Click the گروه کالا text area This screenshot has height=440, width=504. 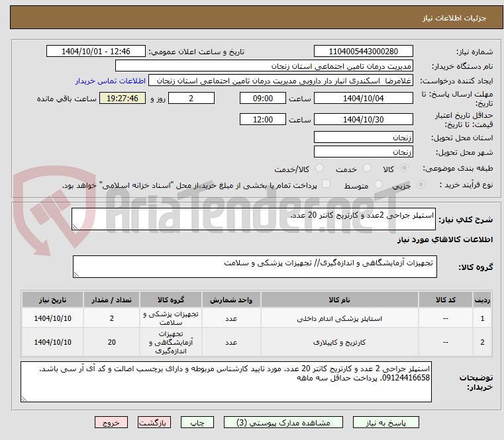point(254,267)
